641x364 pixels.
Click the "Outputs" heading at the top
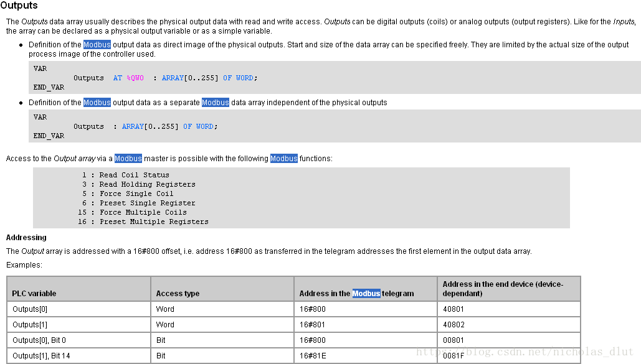click(x=19, y=6)
